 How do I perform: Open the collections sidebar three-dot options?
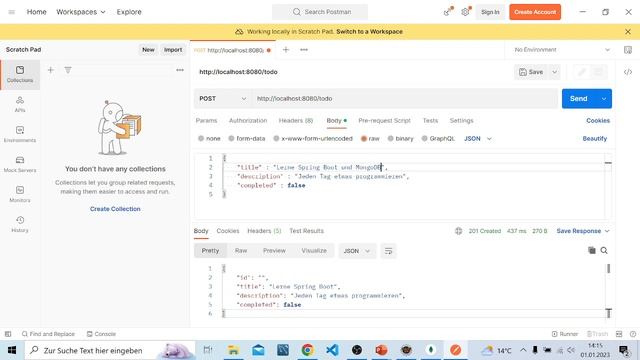coord(180,70)
